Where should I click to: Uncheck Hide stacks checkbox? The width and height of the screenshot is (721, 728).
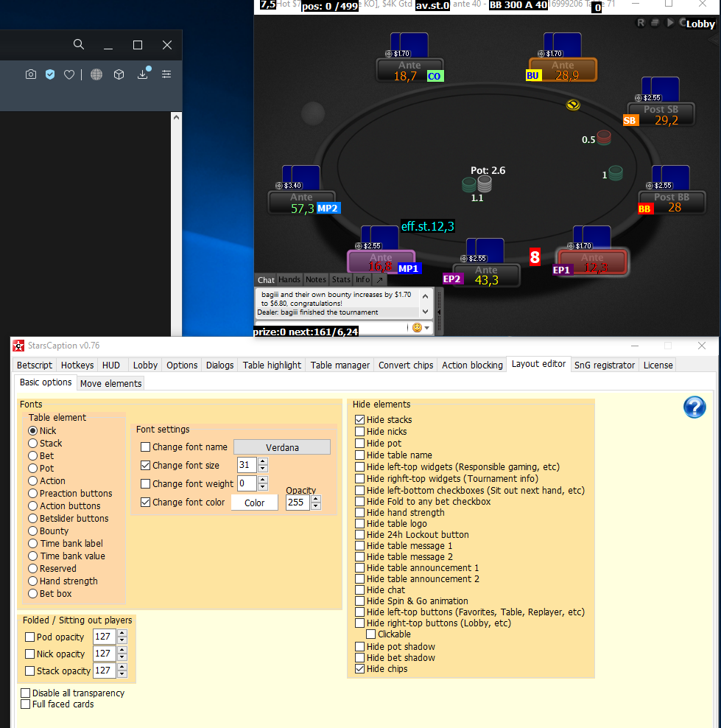(x=359, y=420)
